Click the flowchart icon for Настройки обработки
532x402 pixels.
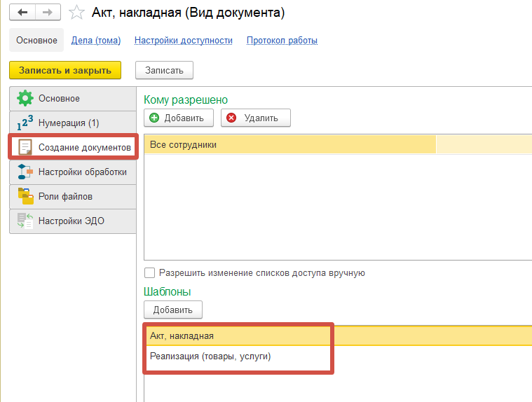coord(25,172)
